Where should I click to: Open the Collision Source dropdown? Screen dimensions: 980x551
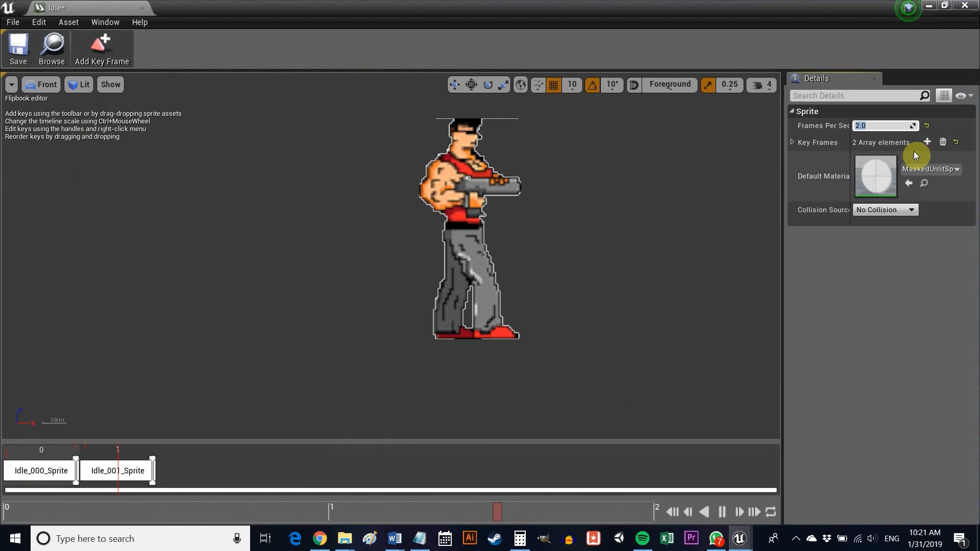[x=885, y=210]
